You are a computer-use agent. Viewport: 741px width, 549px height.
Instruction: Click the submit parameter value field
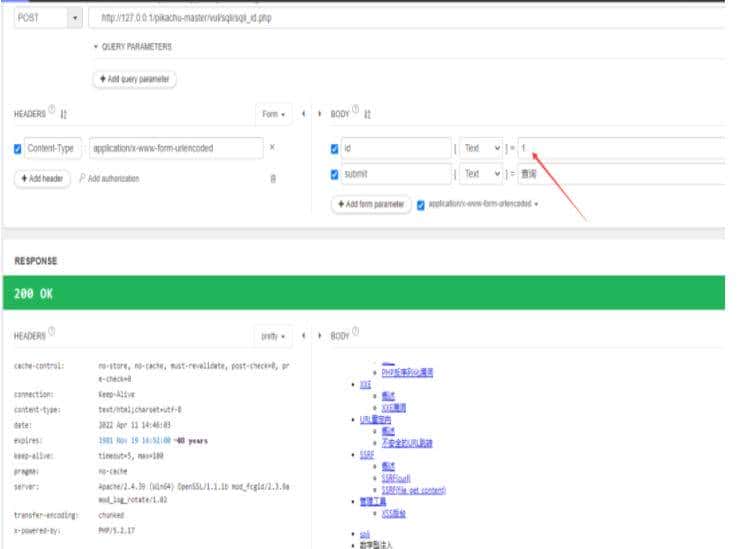(621, 174)
